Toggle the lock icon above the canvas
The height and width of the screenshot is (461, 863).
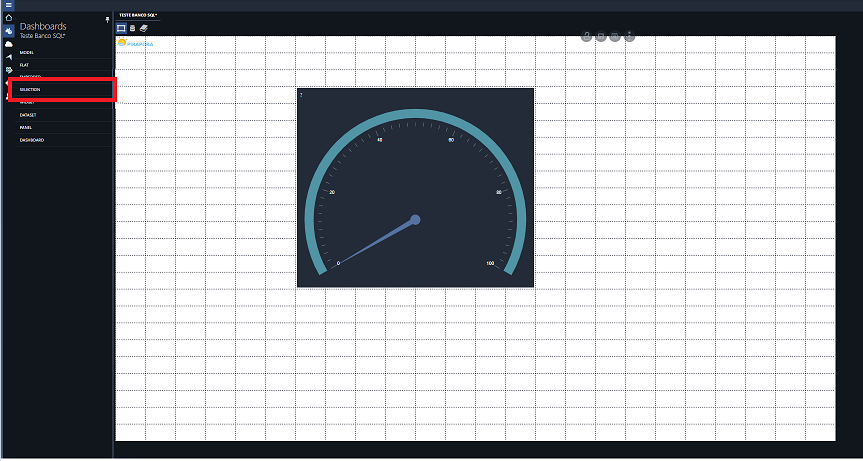click(x=586, y=36)
